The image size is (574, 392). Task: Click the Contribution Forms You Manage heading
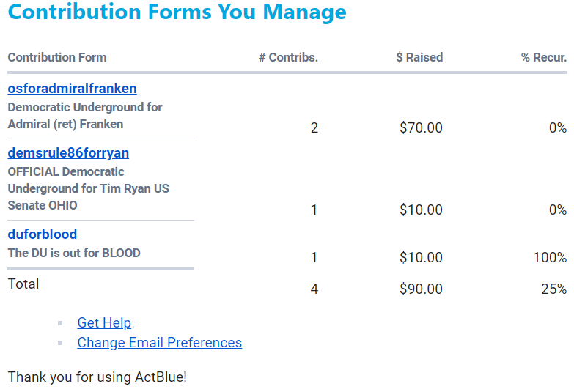pos(177,12)
